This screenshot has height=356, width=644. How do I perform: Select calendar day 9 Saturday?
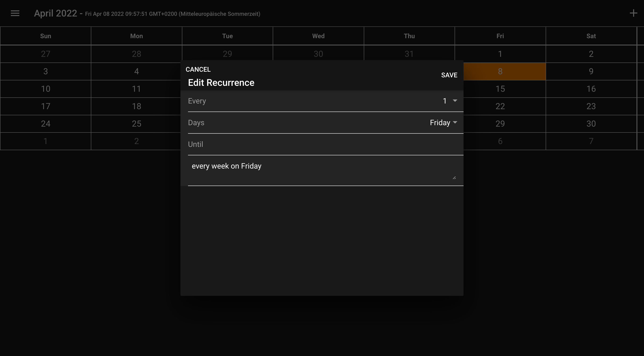tap(591, 71)
